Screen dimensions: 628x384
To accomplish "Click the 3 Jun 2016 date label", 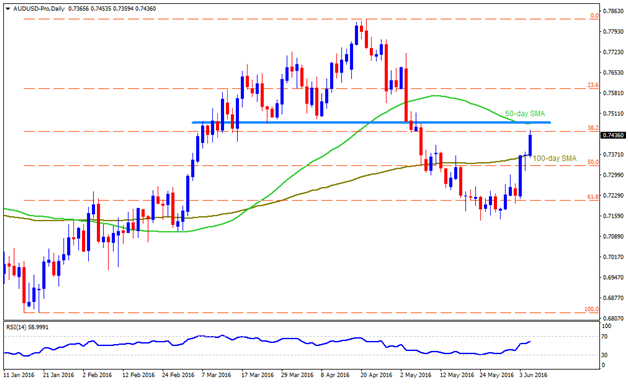I will (x=533, y=375).
